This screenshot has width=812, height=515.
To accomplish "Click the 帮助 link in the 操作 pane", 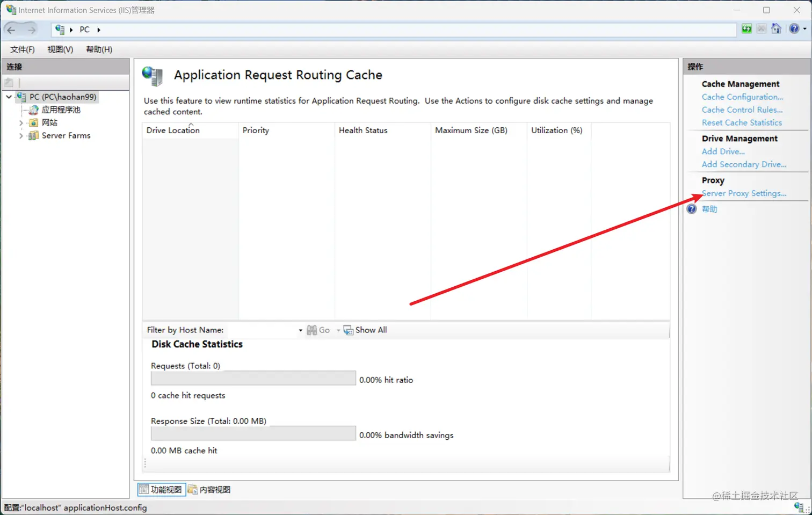I will 709,209.
